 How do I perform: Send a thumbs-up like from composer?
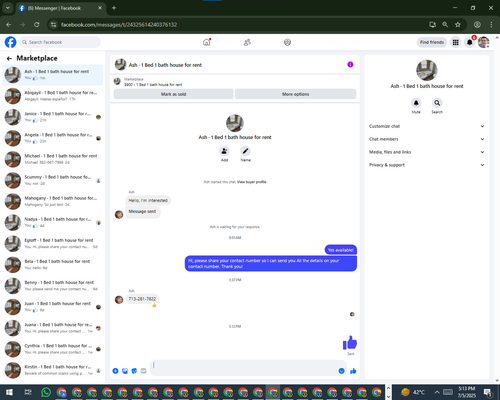coord(353,371)
